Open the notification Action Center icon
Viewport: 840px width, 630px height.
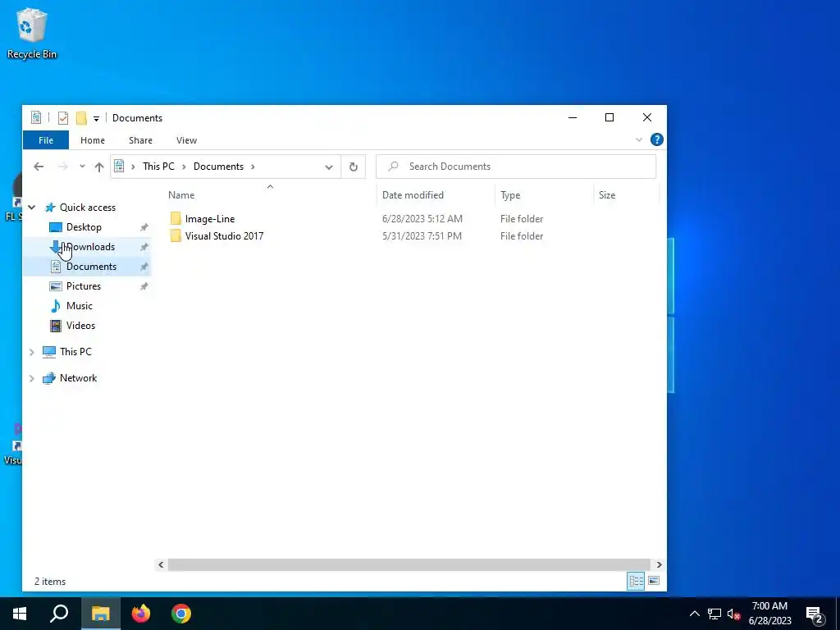point(815,614)
